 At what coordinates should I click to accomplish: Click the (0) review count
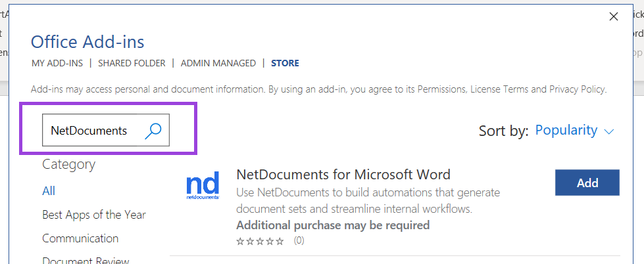pos(299,241)
